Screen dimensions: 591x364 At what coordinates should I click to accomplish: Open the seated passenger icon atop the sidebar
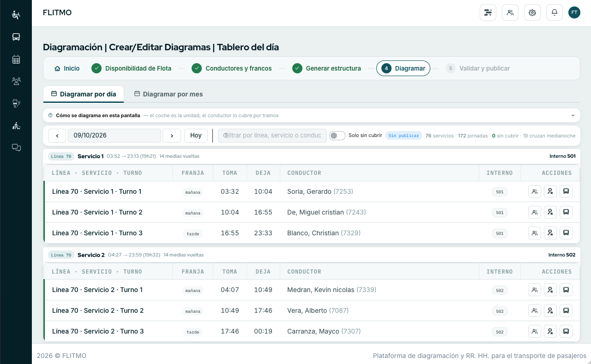point(16,15)
